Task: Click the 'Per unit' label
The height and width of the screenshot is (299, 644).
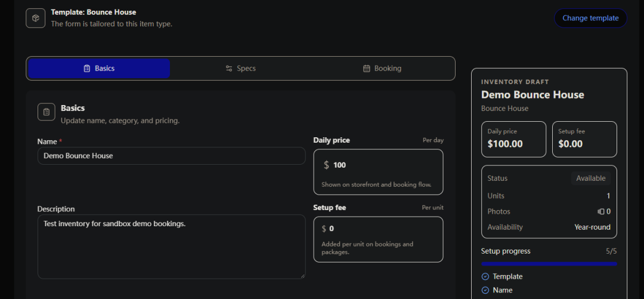Action: [x=432, y=208]
